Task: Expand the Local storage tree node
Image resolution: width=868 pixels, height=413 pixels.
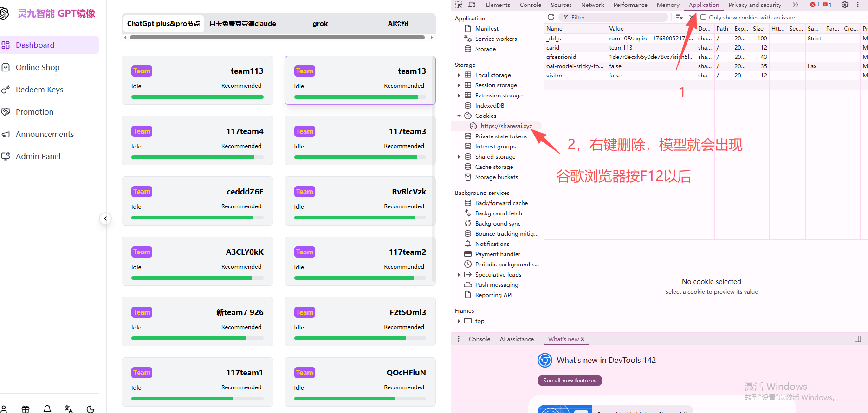Action: 459,75
